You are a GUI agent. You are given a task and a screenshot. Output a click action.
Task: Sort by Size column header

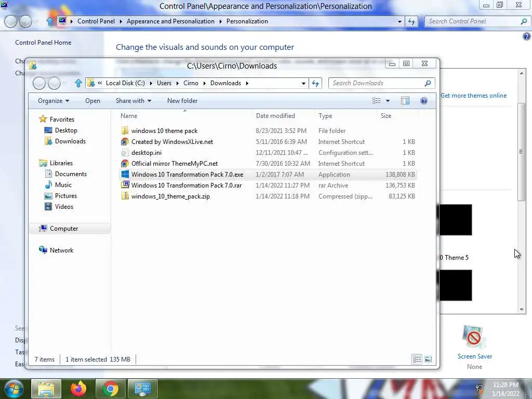click(x=397, y=116)
